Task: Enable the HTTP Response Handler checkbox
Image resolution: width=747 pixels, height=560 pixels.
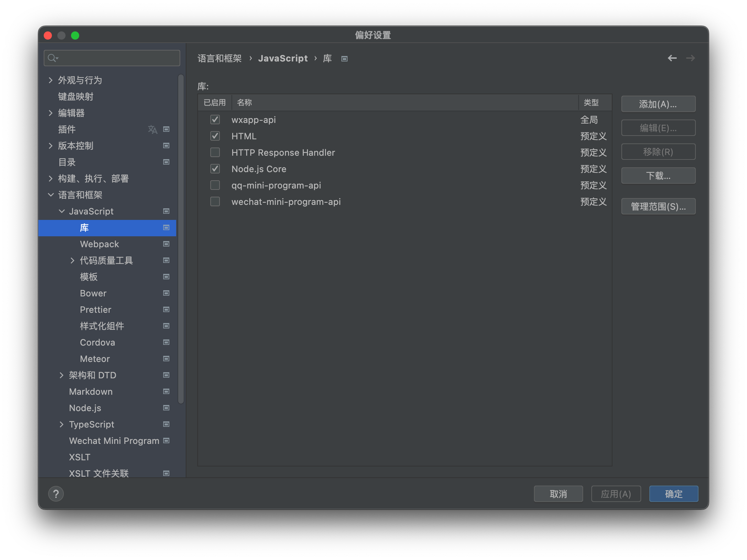Action: (215, 152)
